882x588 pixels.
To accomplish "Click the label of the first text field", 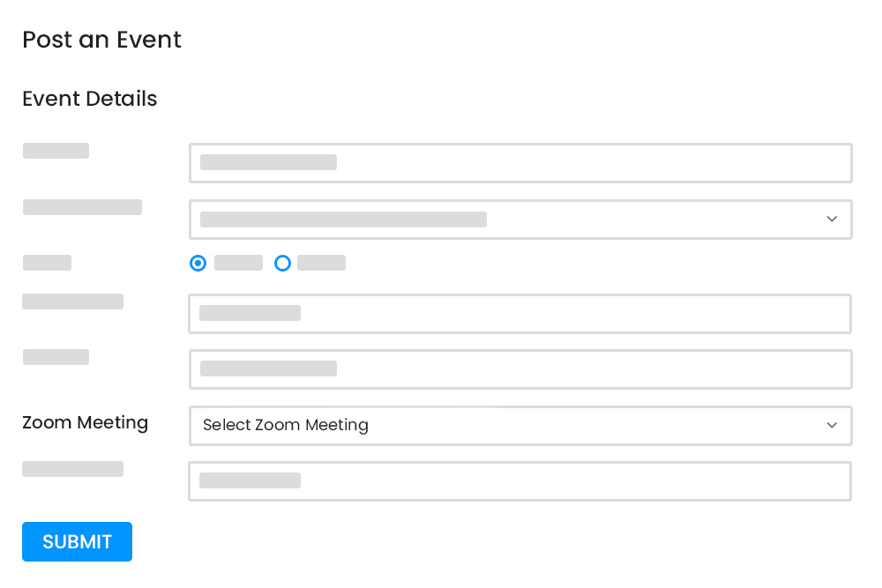I will (56, 151).
